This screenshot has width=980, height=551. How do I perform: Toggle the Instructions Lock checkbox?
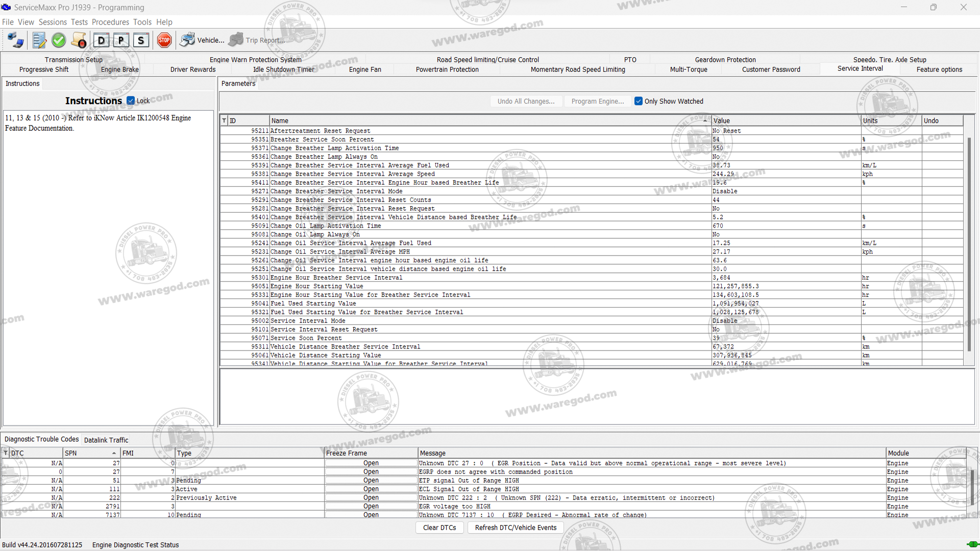(x=131, y=101)
